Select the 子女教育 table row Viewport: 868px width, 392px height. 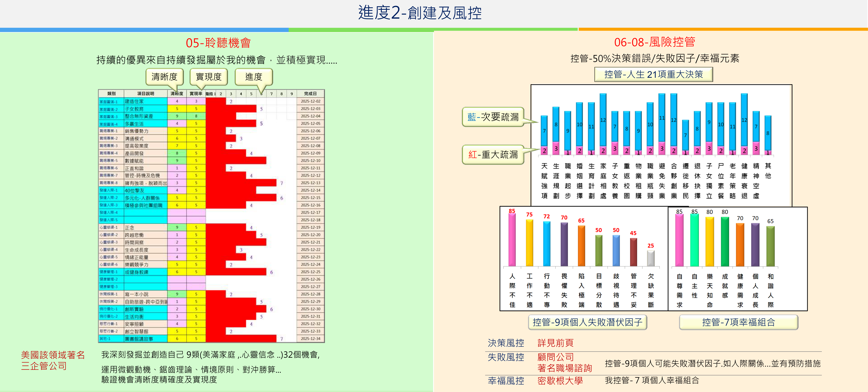pyautogui.click(x=211, y=109)
